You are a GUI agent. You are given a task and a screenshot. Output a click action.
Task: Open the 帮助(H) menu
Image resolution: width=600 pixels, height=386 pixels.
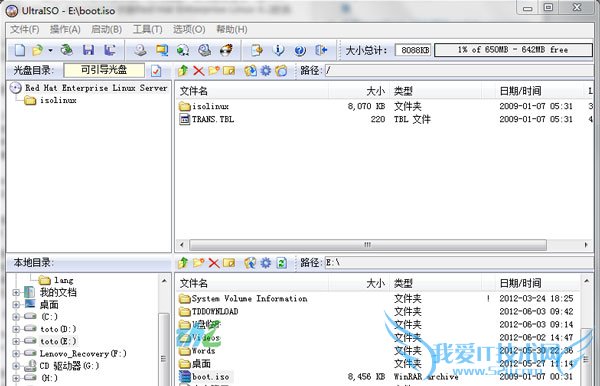pyautogui.click(x=232, y=29)
